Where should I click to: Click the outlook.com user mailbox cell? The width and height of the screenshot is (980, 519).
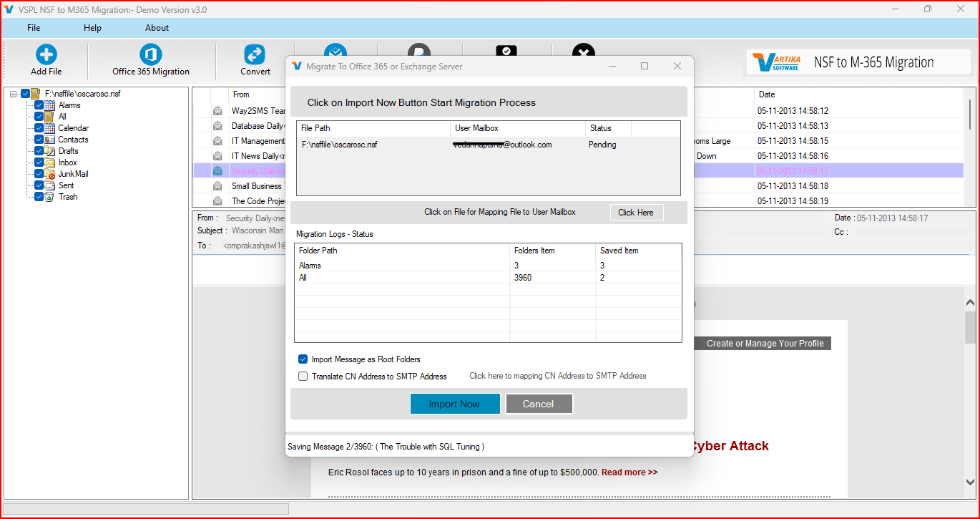point(502,145)
